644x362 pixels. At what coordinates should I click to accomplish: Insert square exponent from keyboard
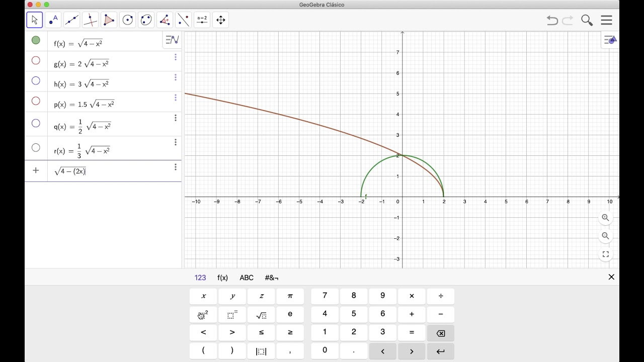pos(203,315)
